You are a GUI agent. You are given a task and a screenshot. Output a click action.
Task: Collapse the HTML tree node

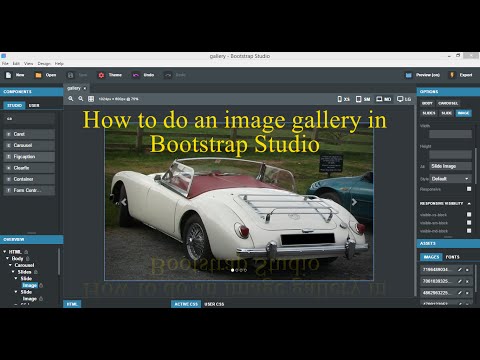coord(5,252)
